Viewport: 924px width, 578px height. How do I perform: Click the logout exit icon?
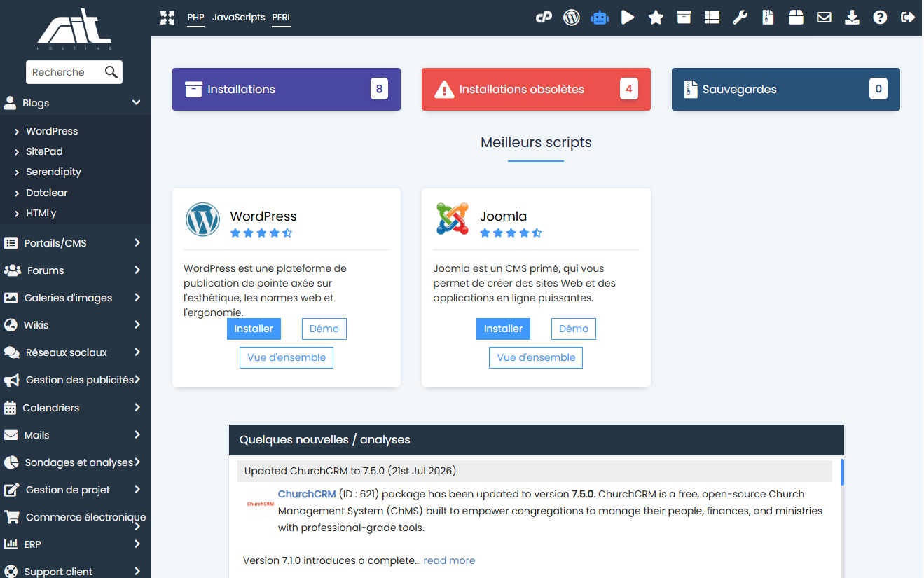click(908, 18)
